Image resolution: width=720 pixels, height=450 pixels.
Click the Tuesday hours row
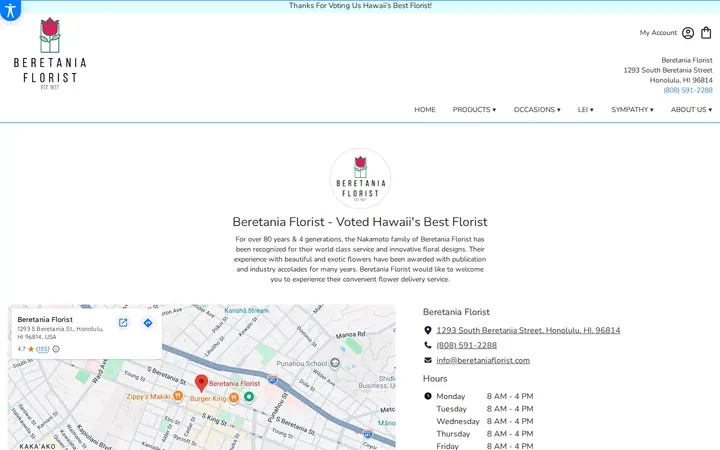[x=484, y=409]
